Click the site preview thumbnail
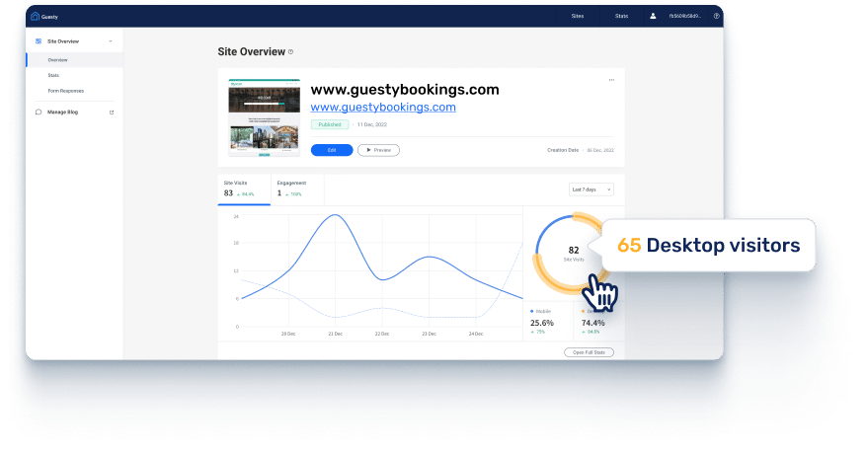The image size is (868, 454). coord(264,117)
